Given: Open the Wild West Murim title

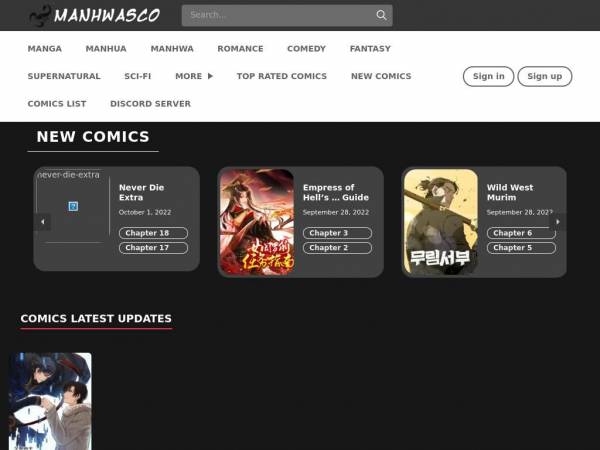Looking at the screenshot, I should pos(510,192).
